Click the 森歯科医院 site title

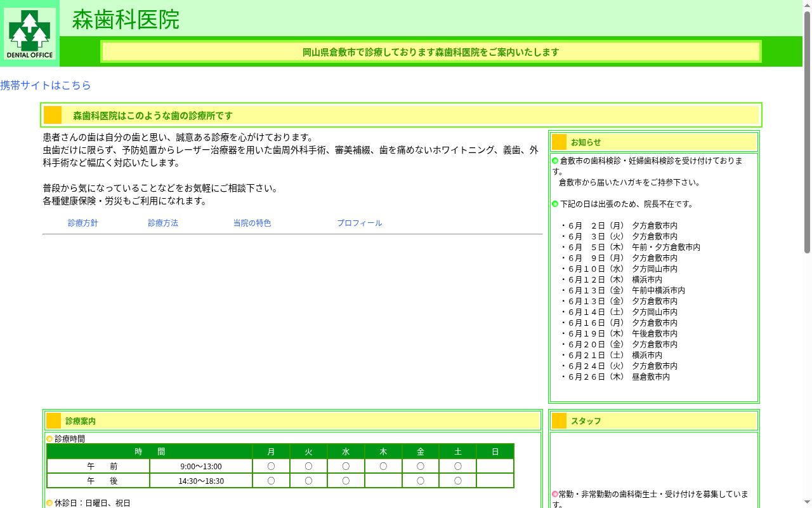point(126,20)
